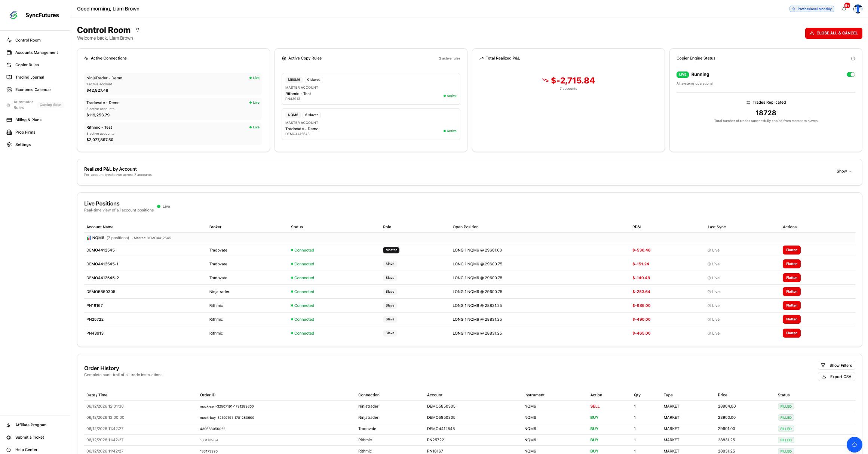
Task: Click the Submit a Ticket lifebuoy icon
Action: 9,437
